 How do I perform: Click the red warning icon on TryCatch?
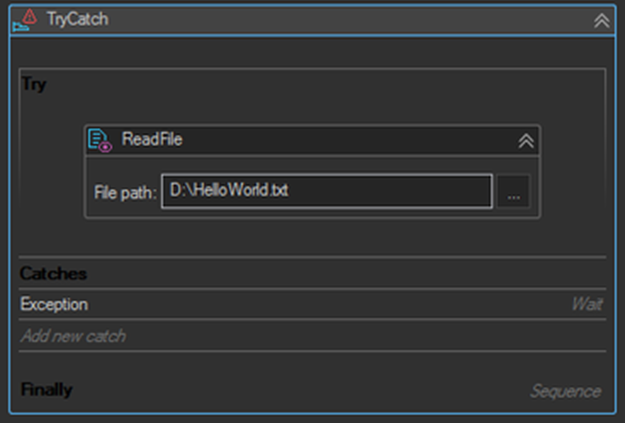[29, 16]
